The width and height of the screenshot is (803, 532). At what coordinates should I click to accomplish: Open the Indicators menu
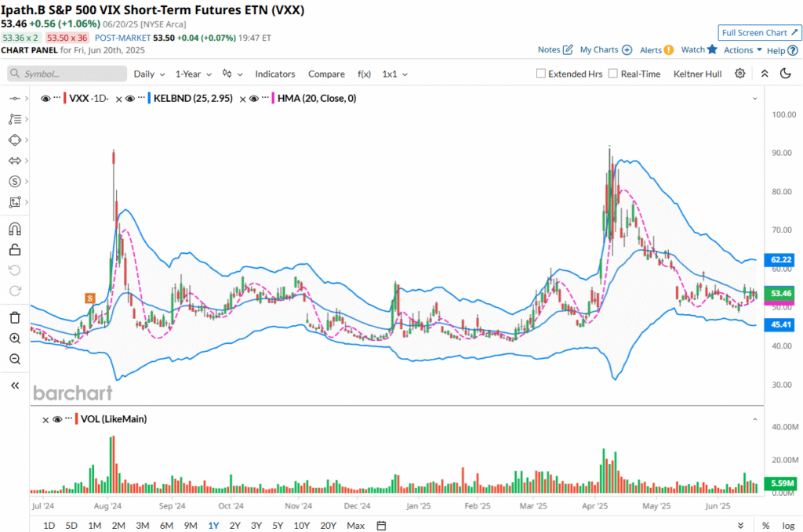tap(274, 74)
